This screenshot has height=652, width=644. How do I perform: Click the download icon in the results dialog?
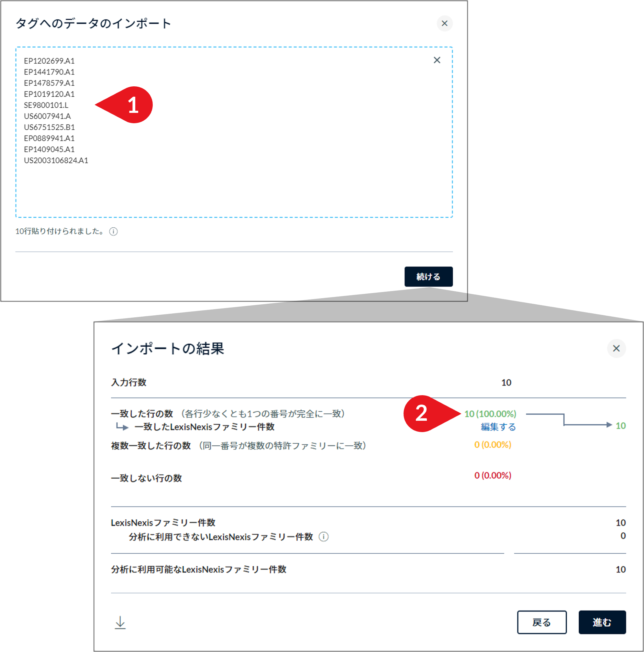click(119, 623)
